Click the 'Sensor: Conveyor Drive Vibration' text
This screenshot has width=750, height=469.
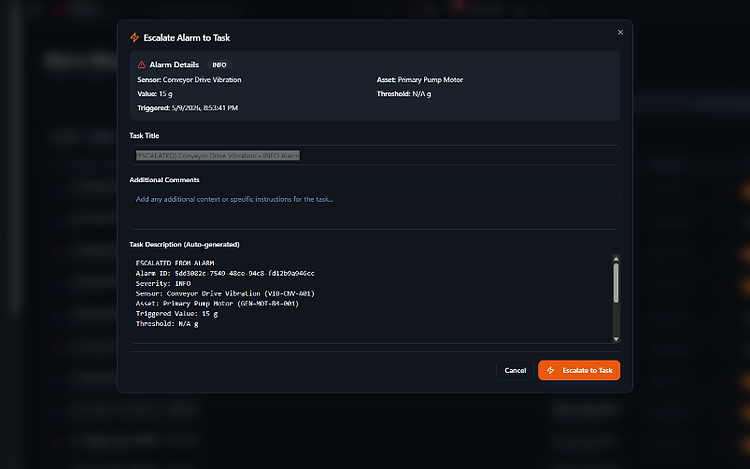click(x=189, y=80)
